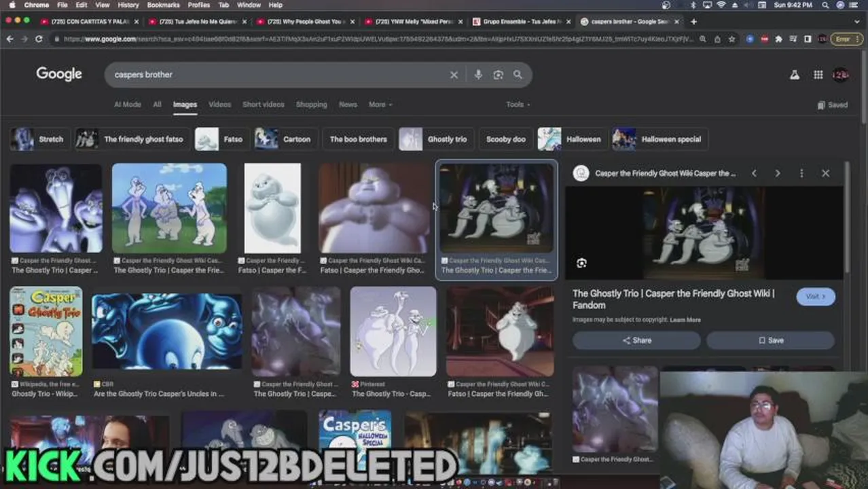Search inside the image with the lens icon

click(581, 264)
